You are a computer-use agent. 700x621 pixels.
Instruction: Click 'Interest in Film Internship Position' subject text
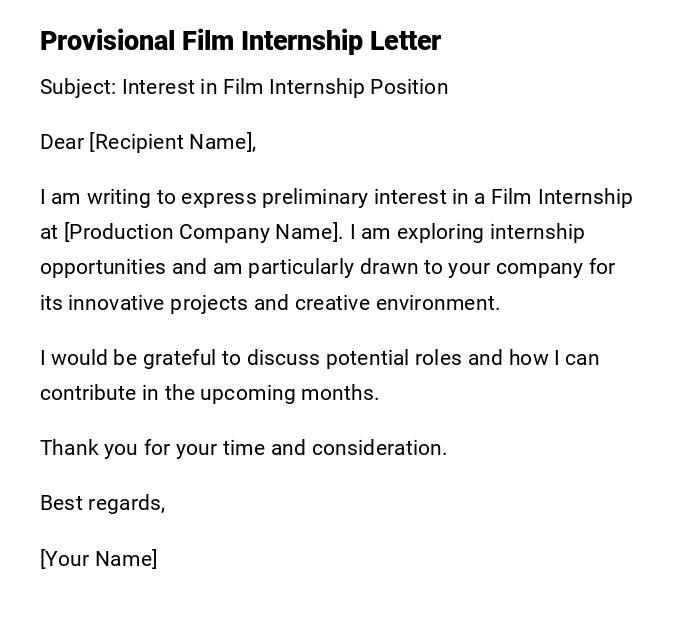pyautogui.click(x=285, y=87)
